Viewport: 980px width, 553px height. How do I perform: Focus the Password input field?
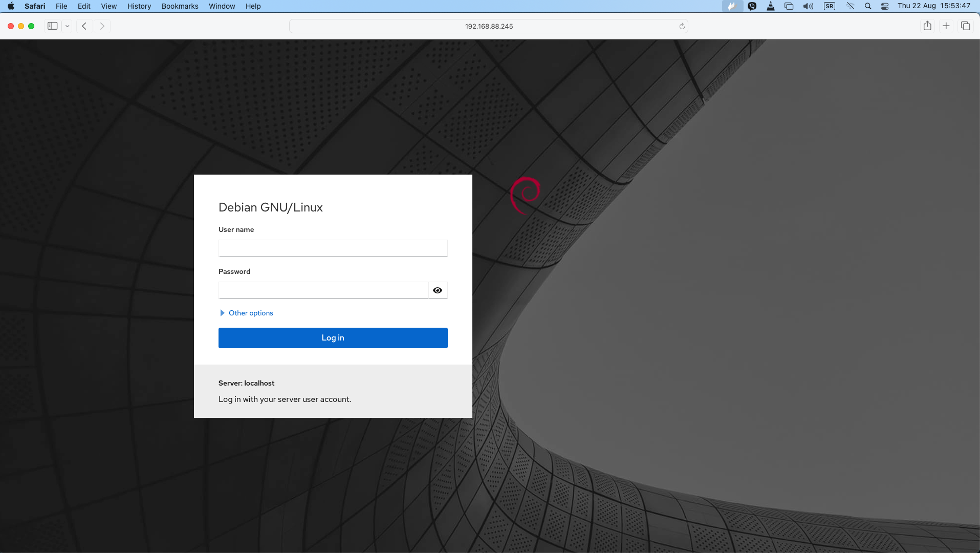[x=323, y=290]
